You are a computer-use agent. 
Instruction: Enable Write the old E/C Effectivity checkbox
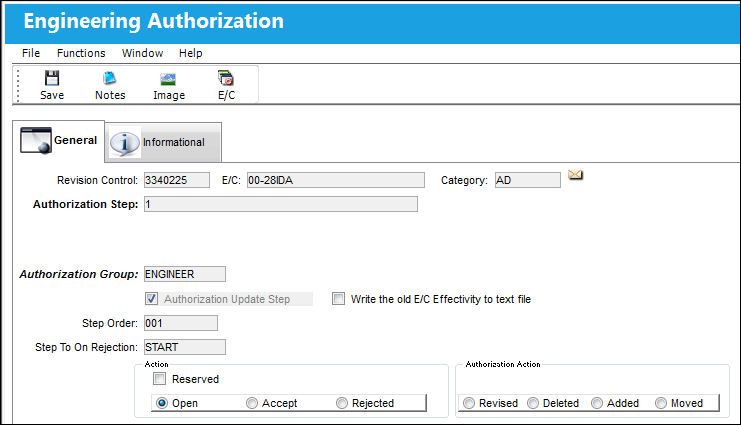click(x=338, y=299)
